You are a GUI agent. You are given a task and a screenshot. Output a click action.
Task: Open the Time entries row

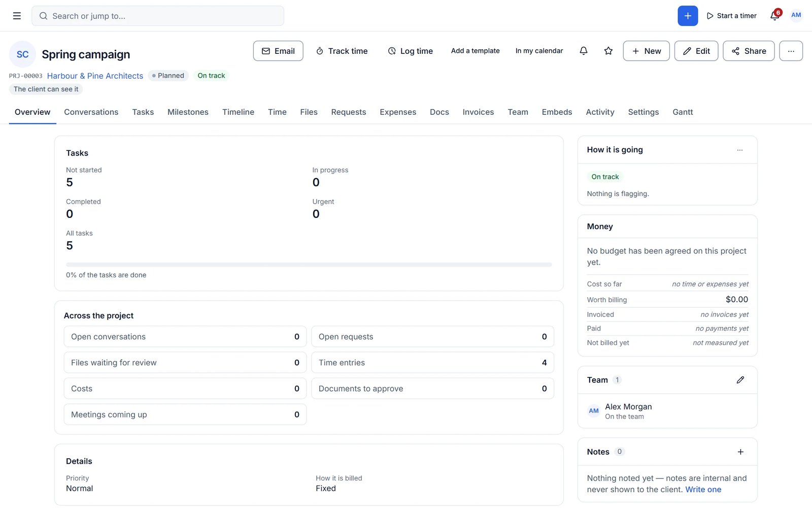coord(433,363)
